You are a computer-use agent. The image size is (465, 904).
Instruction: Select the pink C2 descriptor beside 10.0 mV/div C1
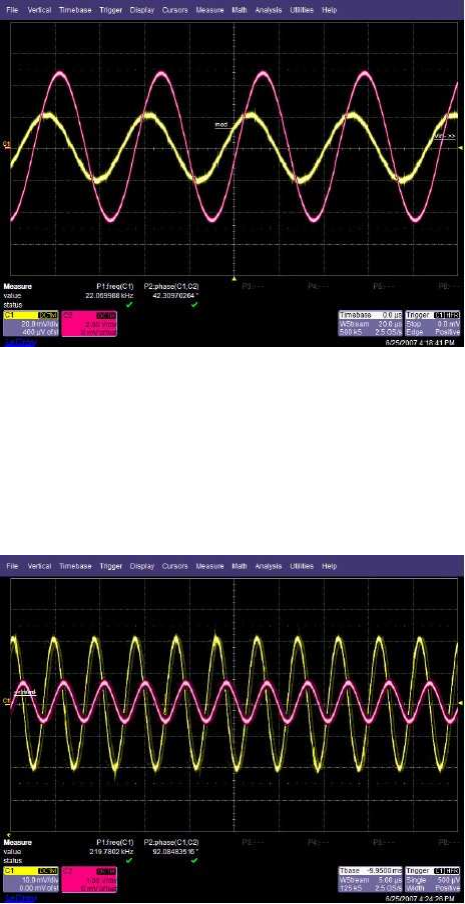click(x=88, y=880)
